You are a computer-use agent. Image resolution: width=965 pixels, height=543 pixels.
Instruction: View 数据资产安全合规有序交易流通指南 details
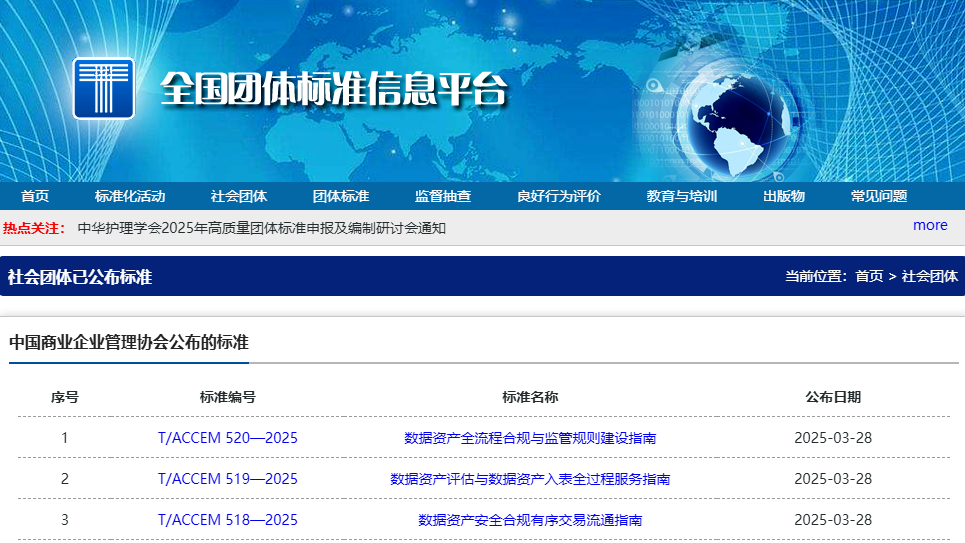530,520
